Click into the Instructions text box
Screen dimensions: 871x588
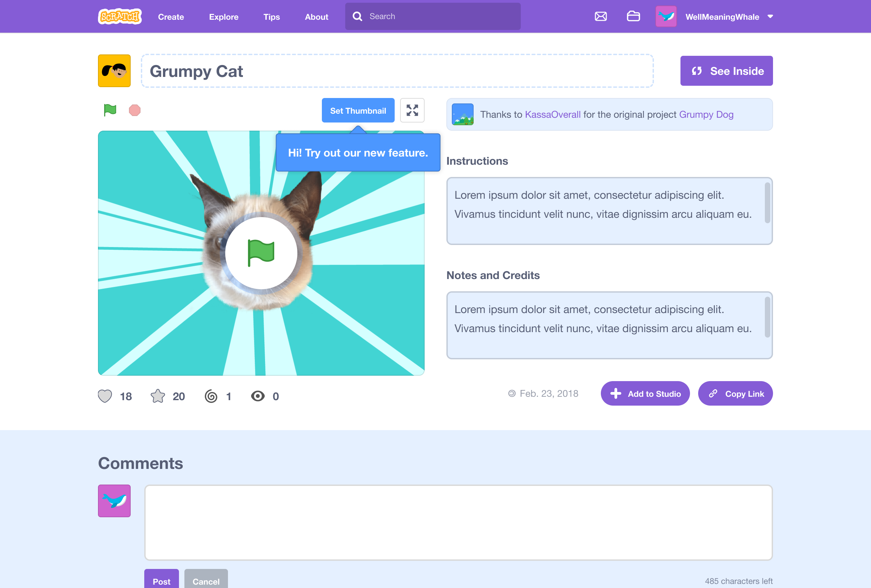(x=609, y=211)
